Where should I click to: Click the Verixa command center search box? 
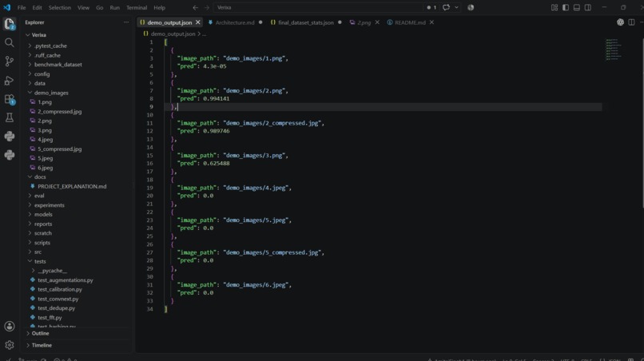[x=318, y=7]
